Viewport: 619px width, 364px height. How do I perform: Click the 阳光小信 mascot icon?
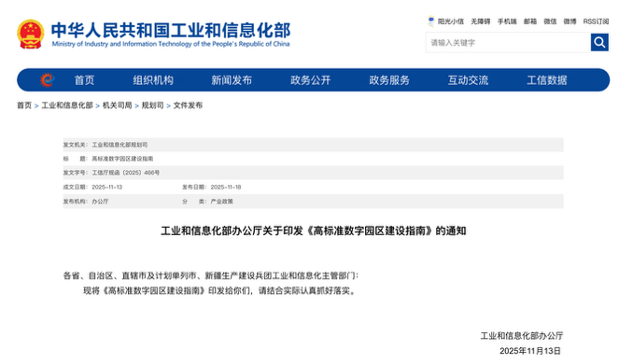tap(431, 21)
